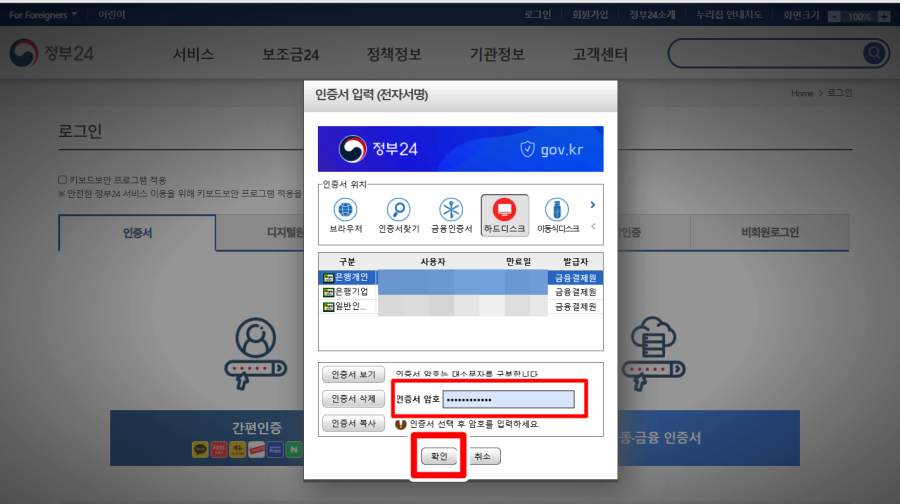Select the 금융인증서 icon
Image resolution: width=900 pixels, height=504 pixels.
451,215
